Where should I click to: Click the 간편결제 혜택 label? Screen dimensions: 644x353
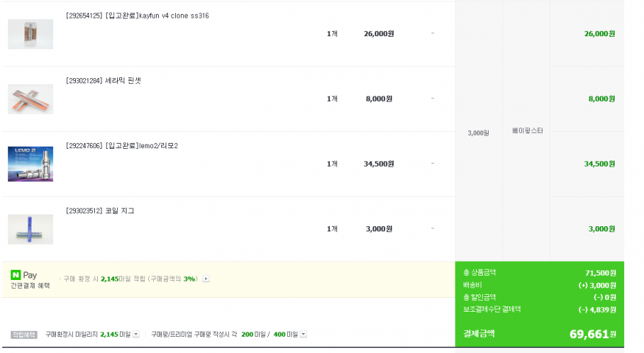tap(30, 285)
